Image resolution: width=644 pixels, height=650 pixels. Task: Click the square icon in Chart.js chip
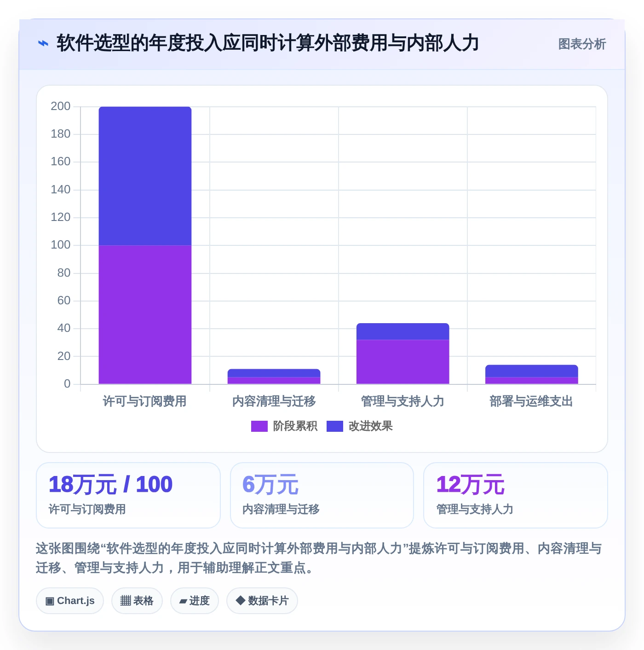tap(50, 601)
